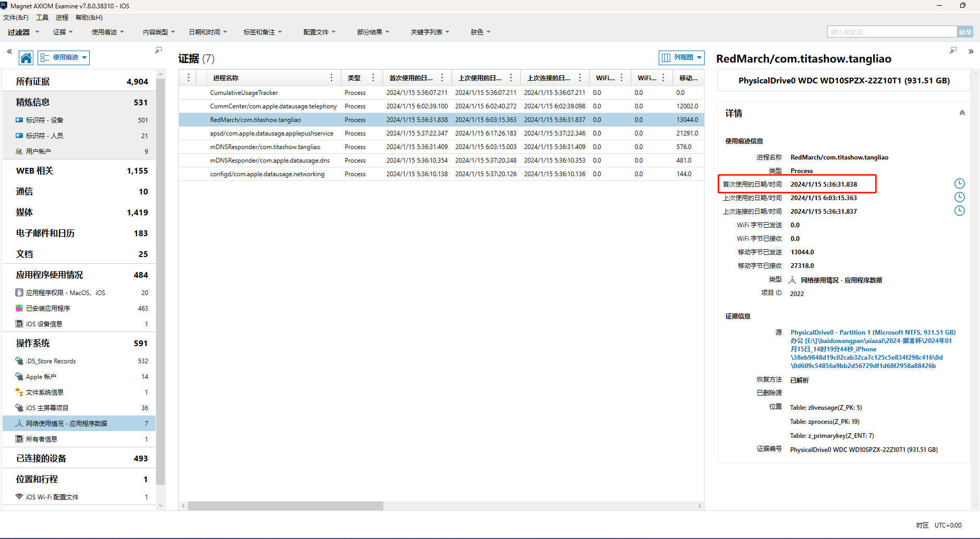Open the leftmost grid options menu dots
This screenshot has width=980, height=539.
pyautogui.click(x=188, y=78)
